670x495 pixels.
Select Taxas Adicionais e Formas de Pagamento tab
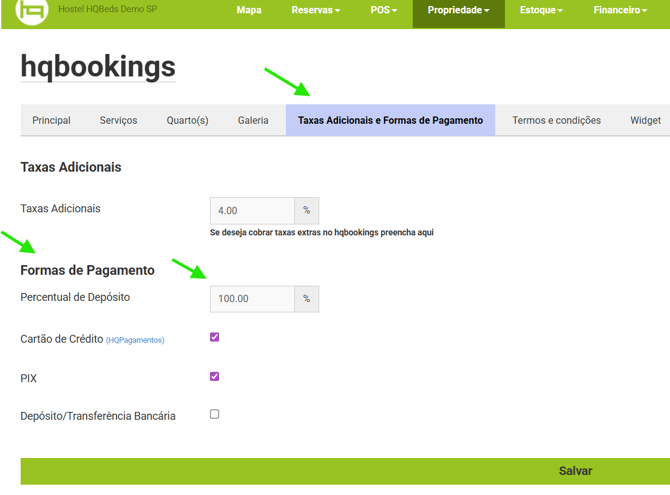click(x=390, y=120)
